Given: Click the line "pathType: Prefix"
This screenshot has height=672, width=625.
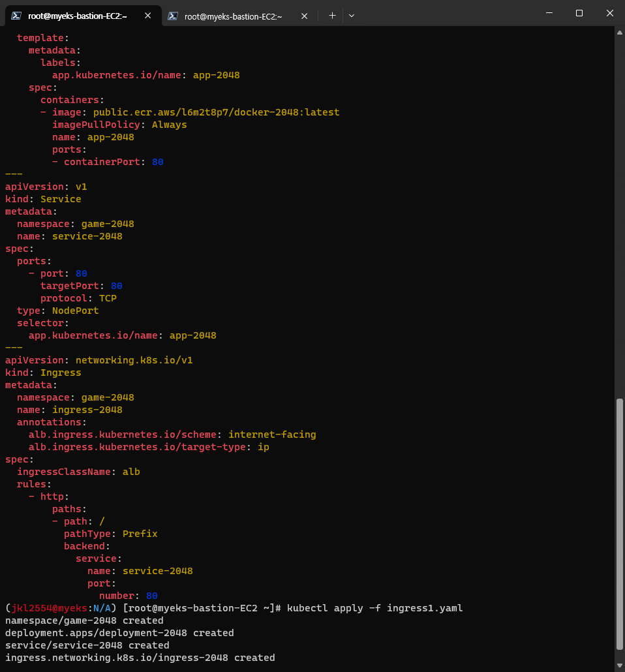Looking at the screenshot, I should click(x=111, y=534).
